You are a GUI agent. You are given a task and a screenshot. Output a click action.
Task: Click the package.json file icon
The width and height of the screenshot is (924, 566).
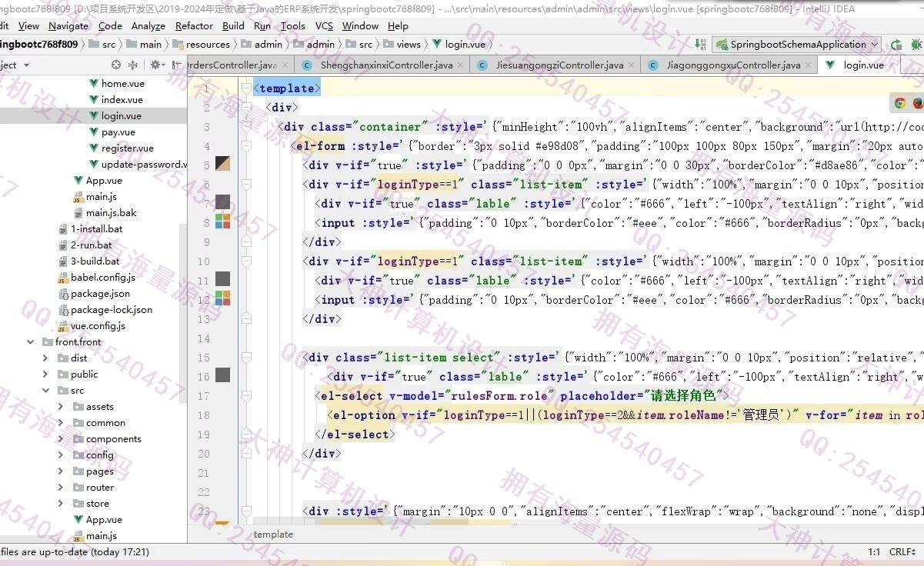point(63,294)
